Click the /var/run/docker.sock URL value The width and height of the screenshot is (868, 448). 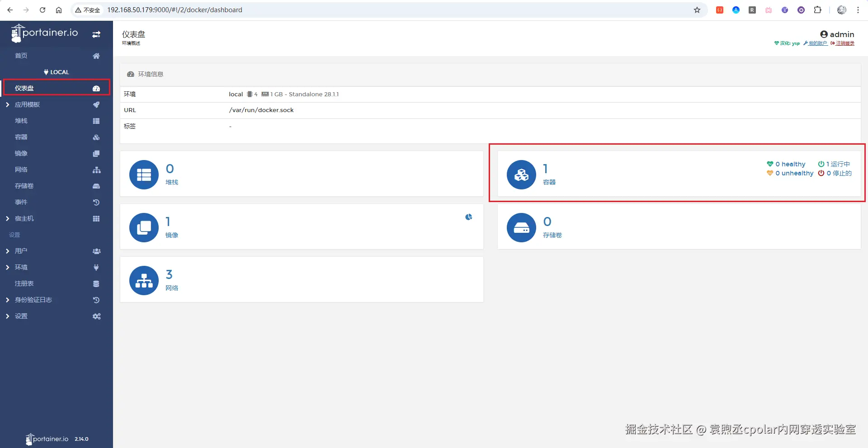click(x=261, y=110)
